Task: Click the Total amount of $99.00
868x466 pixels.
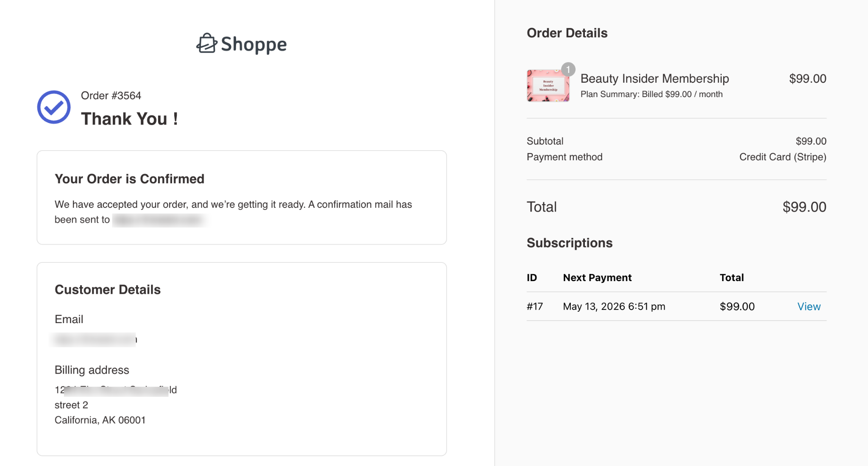Action: click(803, 207)
